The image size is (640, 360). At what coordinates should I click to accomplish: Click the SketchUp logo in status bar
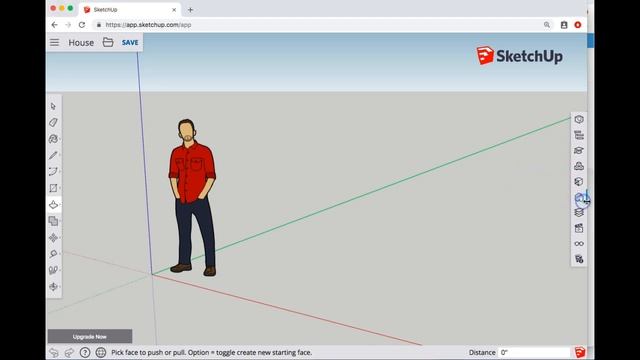coord(580,352)
